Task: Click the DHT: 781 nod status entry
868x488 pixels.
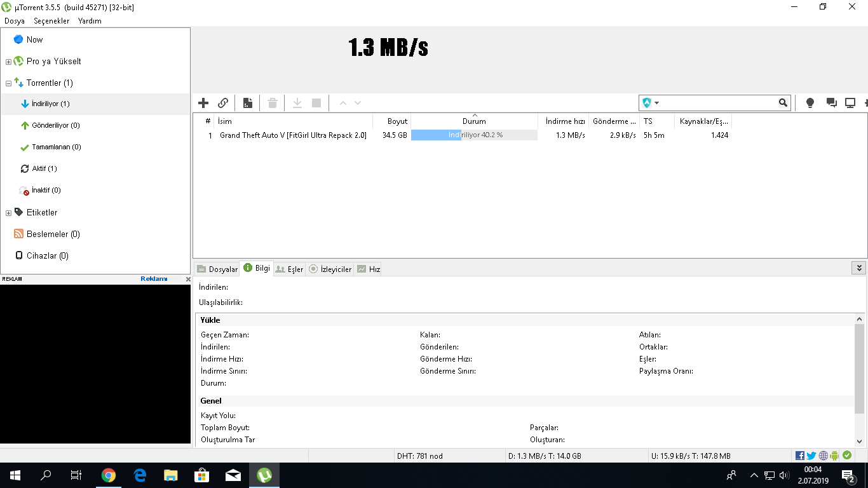Action: [420, 456]
